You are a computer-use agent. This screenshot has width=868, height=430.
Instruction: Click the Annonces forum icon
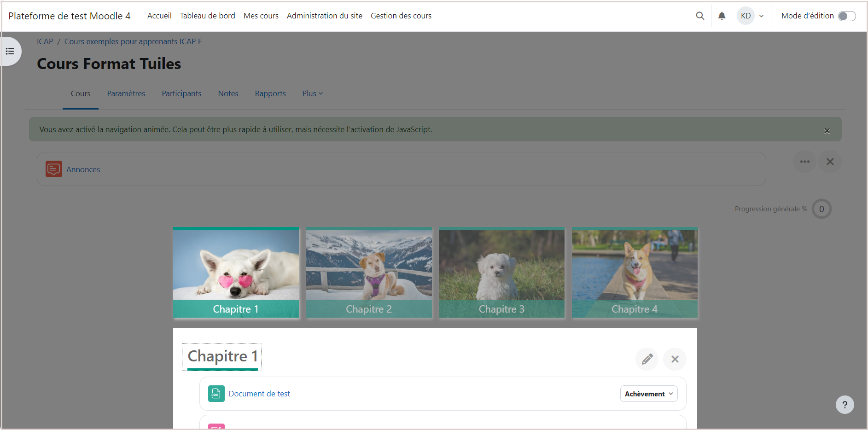click(x=54, y=169)
